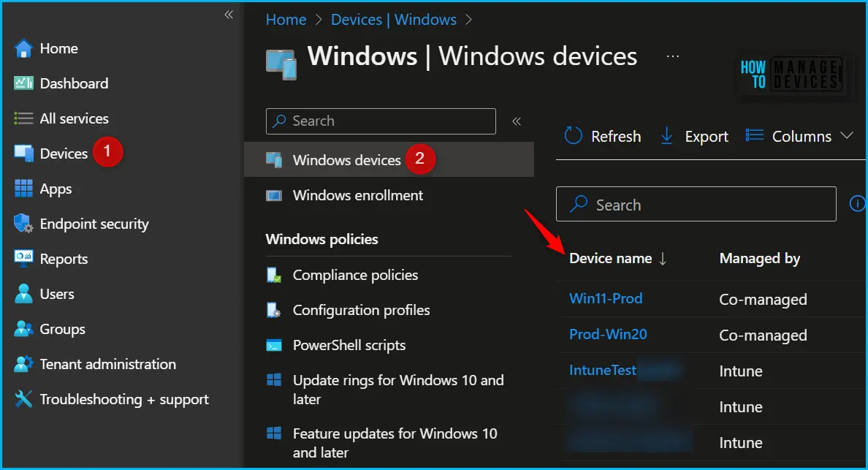Open the ellipsis more options beside title
The height and width of the screenshot is (470, 868).
coord(673,56)
